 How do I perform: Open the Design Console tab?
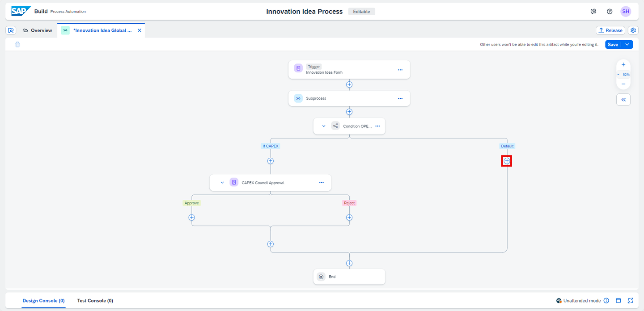coord(44,301)
